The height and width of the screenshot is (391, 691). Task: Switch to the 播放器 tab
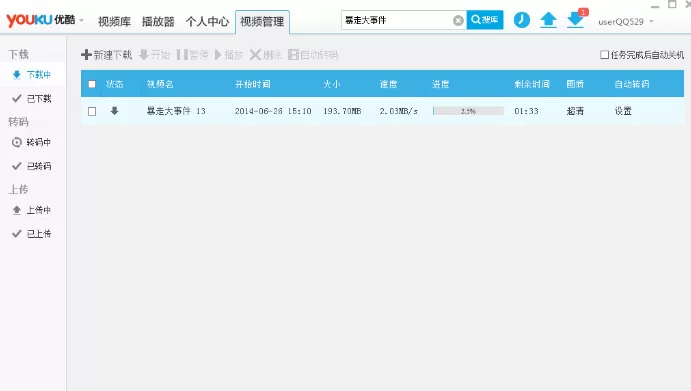pos(158,21)
